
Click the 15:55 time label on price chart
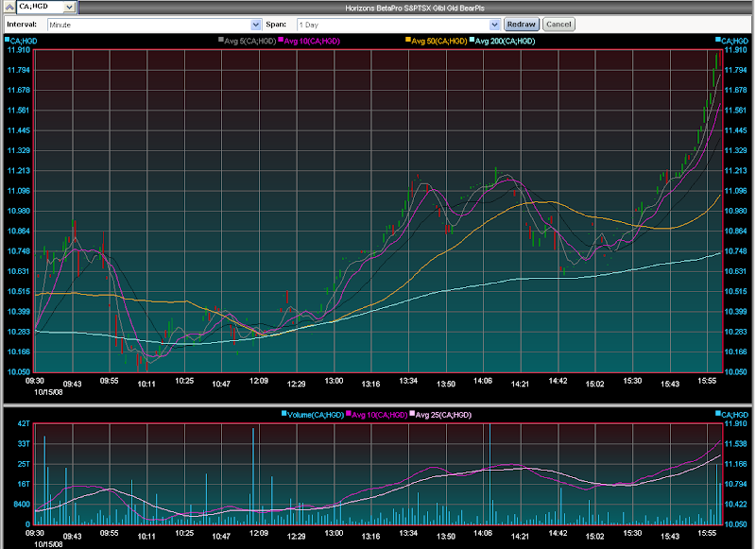click(707, 381)
